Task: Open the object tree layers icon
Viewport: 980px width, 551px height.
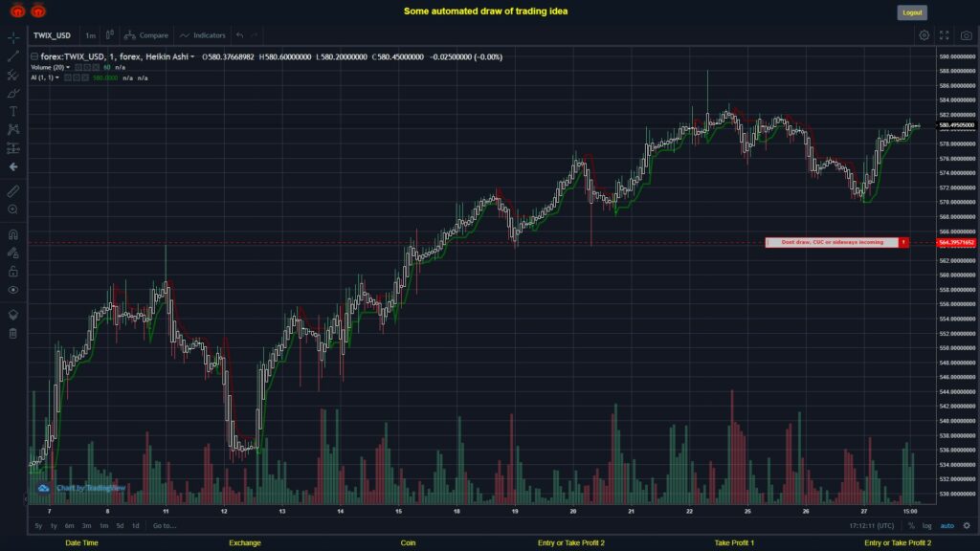Action: [x=13, y=314]
